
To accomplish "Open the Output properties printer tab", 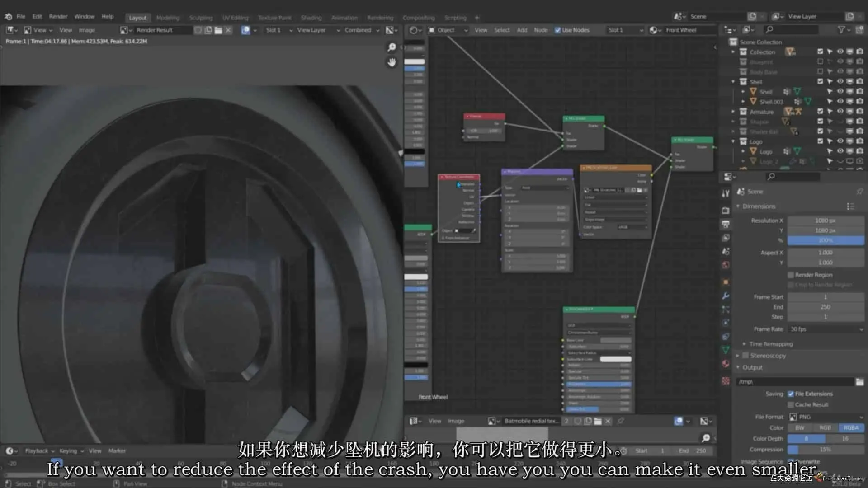I will click(726, 224).
